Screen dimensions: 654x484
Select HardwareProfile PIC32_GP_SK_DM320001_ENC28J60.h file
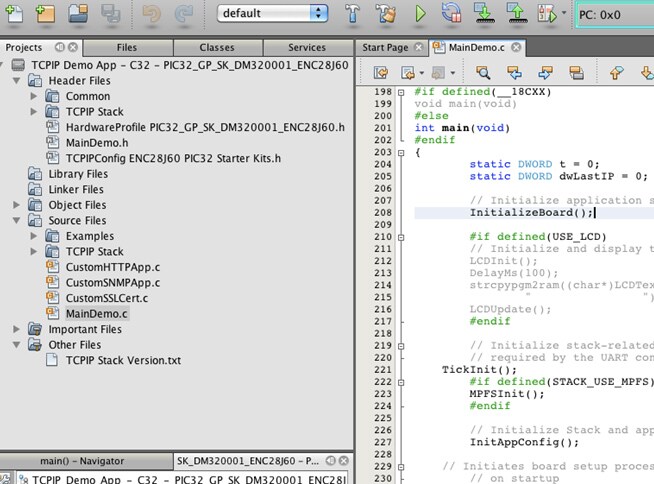pos(205,127)
